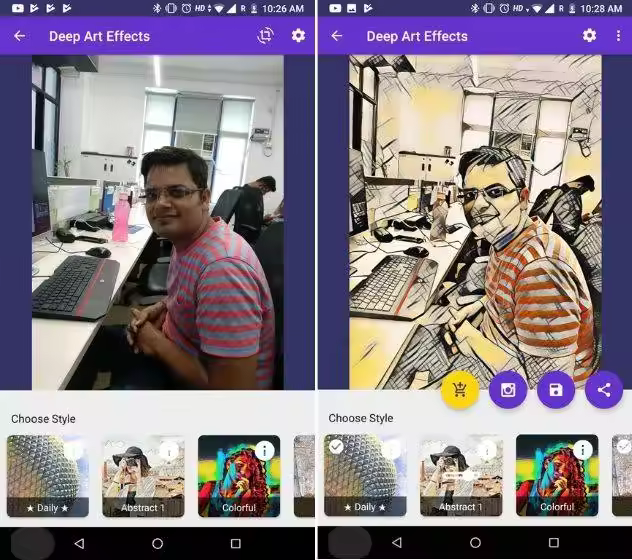The height and width of the screenshot is (560, 632).
Task: Show info for Colorful style on left
Action: (265, 451)
